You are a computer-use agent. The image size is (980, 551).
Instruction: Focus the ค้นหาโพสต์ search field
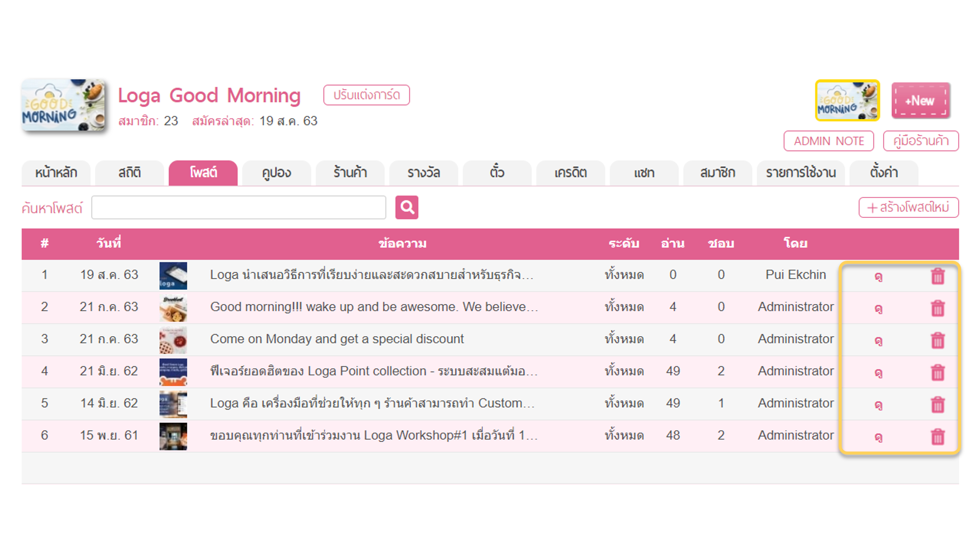coord(238,207)
